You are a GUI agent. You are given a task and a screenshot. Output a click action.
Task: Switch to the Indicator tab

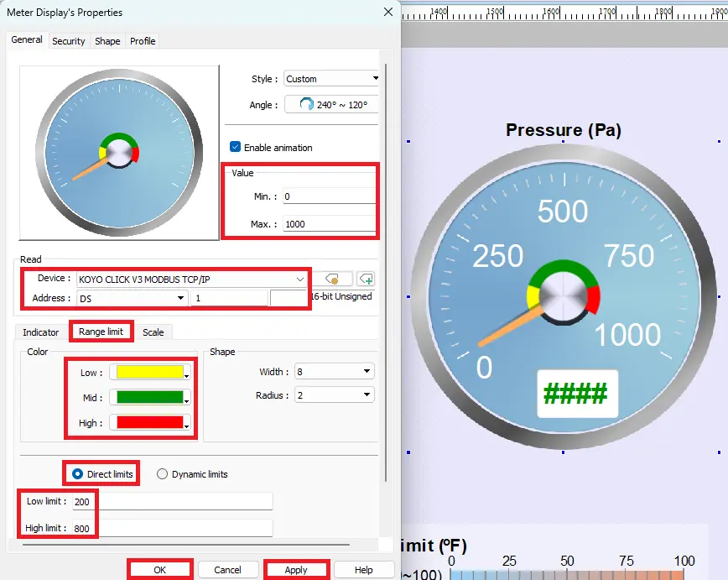click(x=39, y=332)
